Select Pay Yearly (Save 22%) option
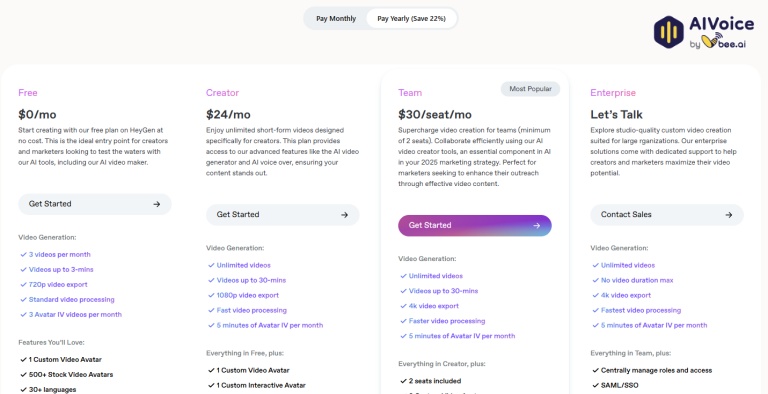This screenshot has height=394, width=768. [x=411, y=19]
